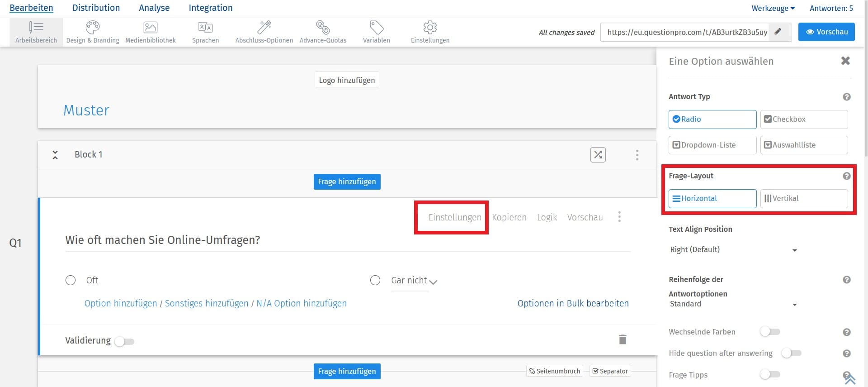Open the Einstellungen gear icon in toolbar
Screen dimensions: 868x387
pyautogui.click(x=430, y=28)
